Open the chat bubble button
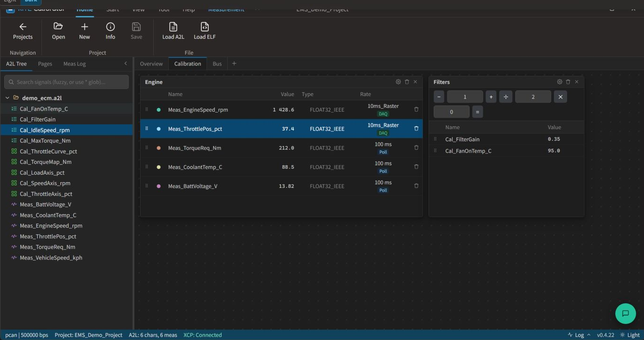The height and width of the screenshot is (340, 644). [x=626, y=314]
